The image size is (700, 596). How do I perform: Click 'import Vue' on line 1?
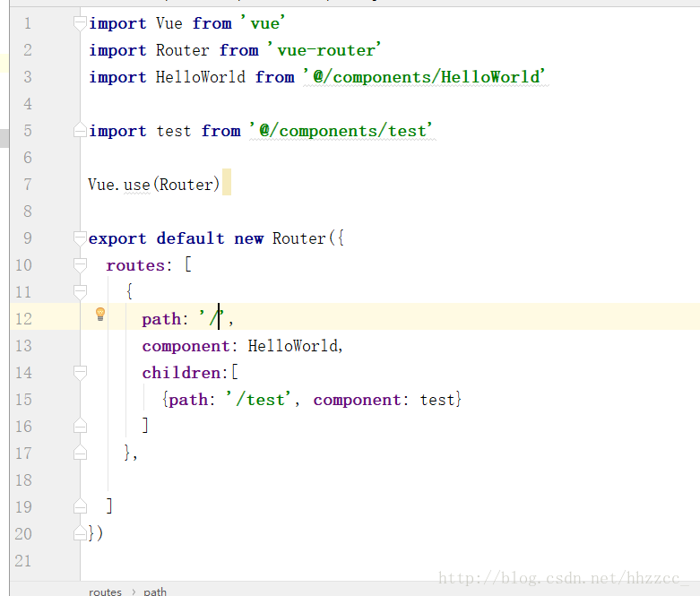pos(135,23)
